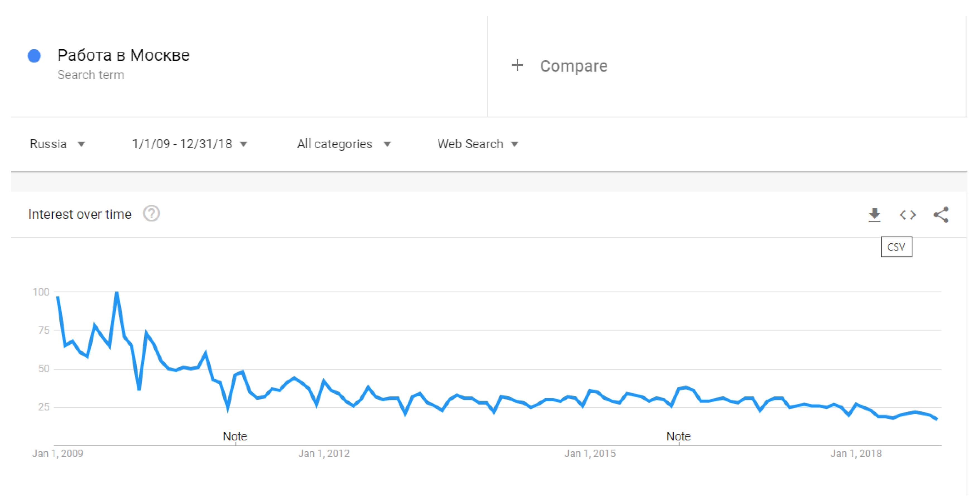Click the Note marker near 2016
Viewport: 980px width, 503px height.
[678, 436]
